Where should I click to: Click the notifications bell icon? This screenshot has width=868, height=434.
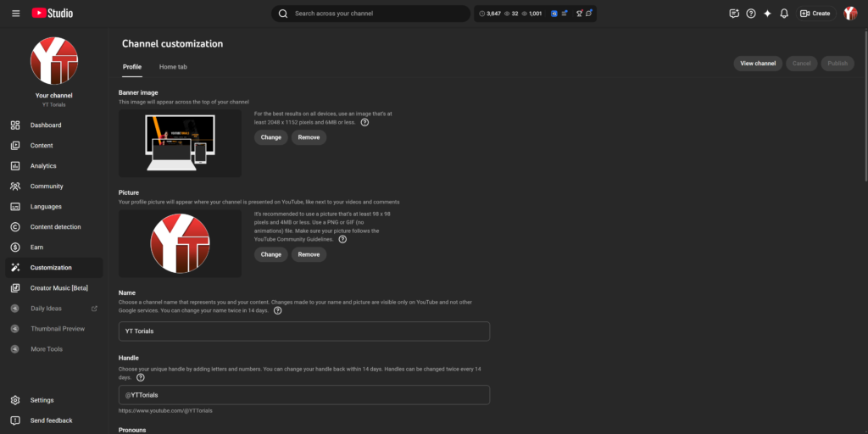point(784,14)
